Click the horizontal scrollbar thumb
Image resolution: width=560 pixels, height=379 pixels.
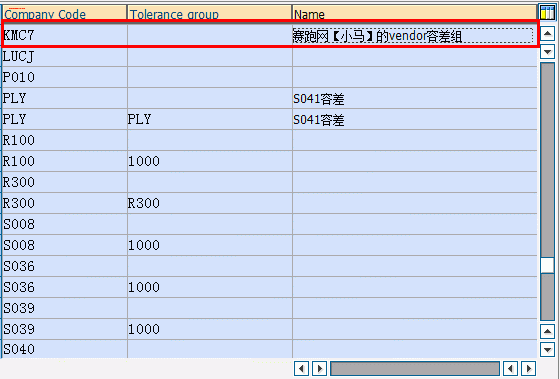[415, 368]
